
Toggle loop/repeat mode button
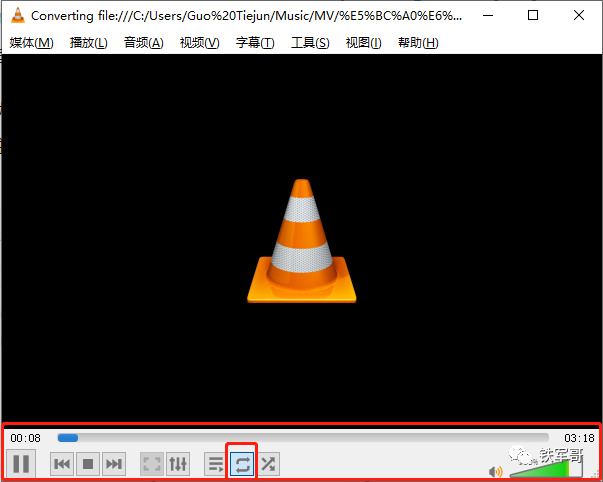(242, 464)
